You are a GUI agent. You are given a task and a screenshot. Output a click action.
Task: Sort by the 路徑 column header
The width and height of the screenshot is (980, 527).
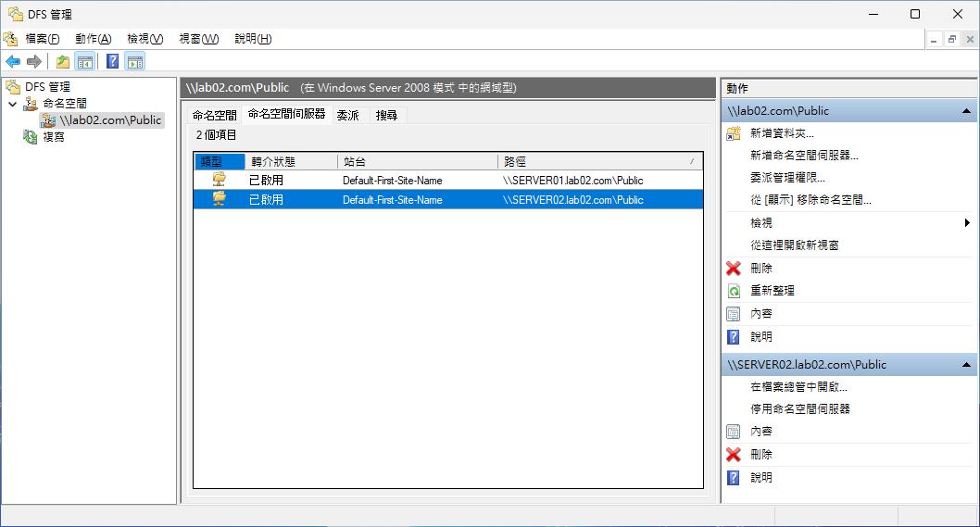pyautogui.click(x=600, y=161)
